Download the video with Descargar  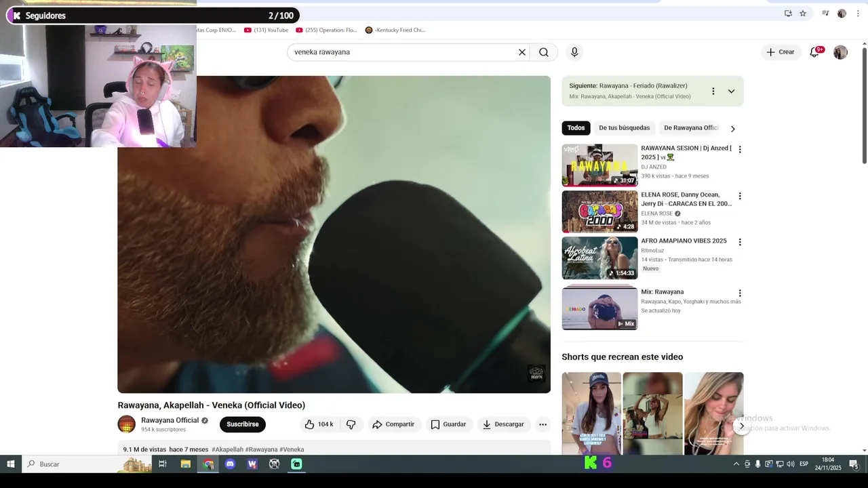coord(503,424)
